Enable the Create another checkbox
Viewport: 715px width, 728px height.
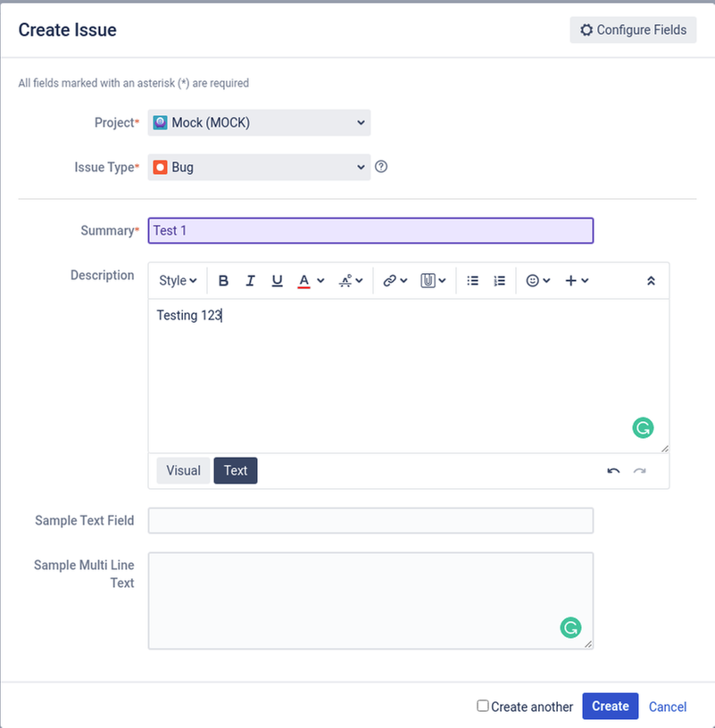pyautogui.click(x=483, y=706)
